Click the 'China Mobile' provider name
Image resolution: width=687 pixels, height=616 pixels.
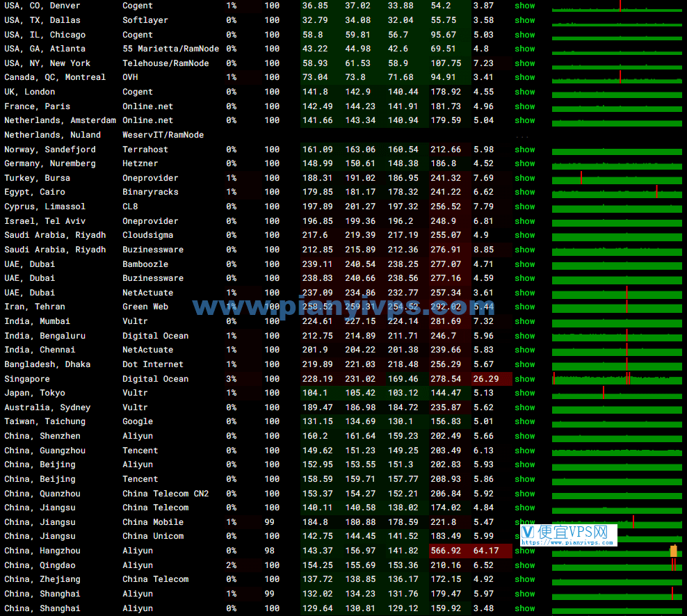click(x=153, y=522)
